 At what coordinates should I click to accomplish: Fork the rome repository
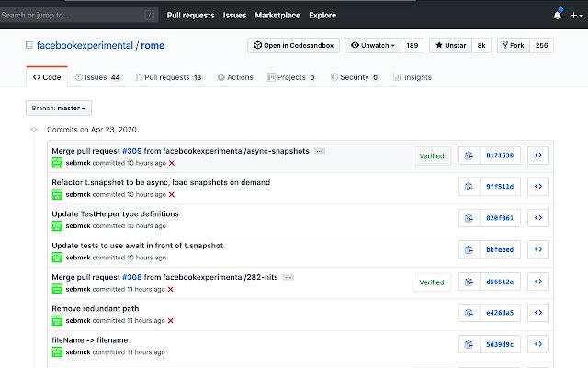tap(514, 45)
